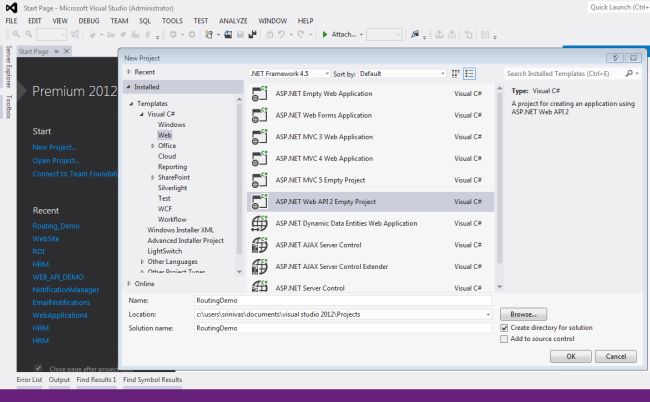Click the Cancel button
This screenshot has width=650, height=402.
(616, 356)
